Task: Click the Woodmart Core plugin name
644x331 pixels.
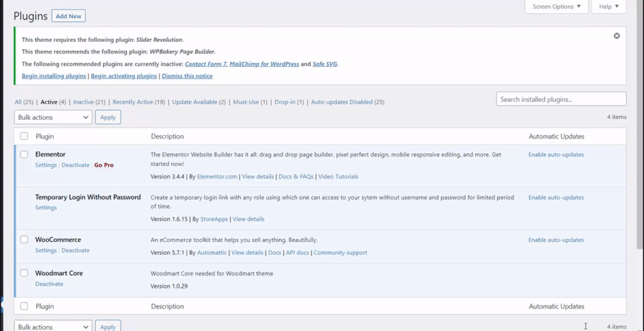Action: point(59,273)
